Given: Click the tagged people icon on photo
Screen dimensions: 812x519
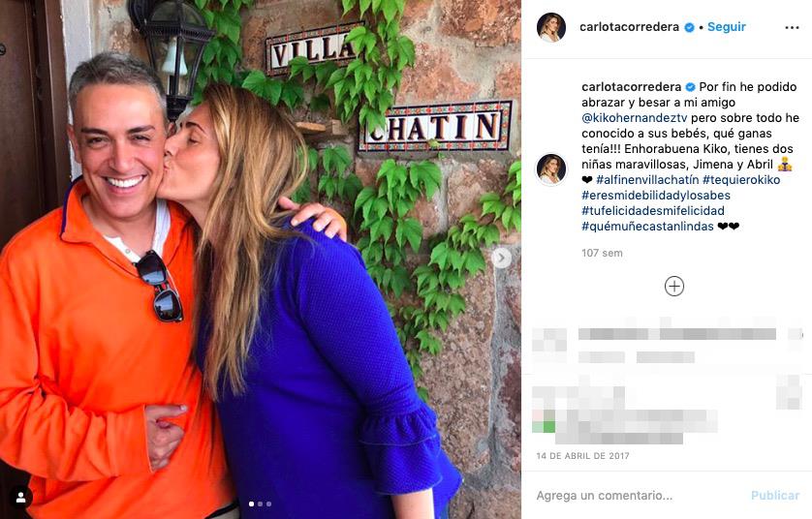Looking at the screenshot, I should click(x=20, y=498).
